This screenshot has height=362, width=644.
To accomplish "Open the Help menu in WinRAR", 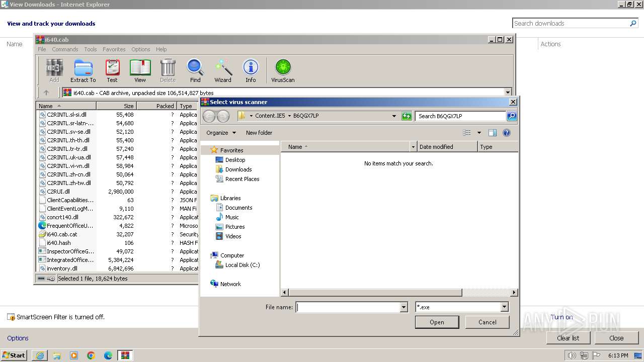I will (161, 49).
